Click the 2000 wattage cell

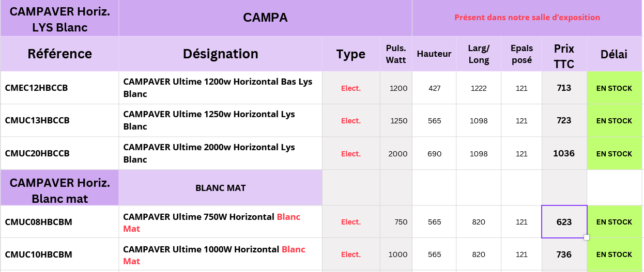(x=396, y=154)
